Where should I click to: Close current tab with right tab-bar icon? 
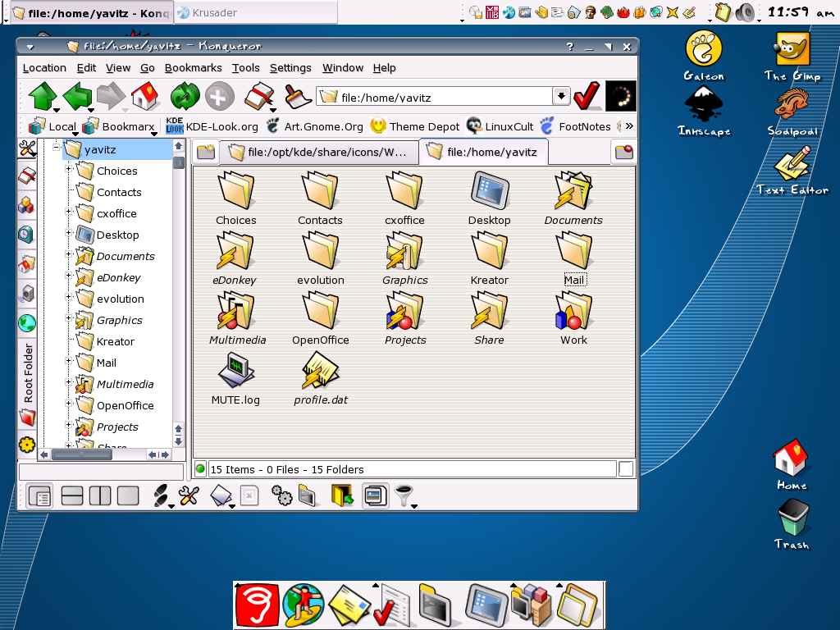[x=623, y=152]
